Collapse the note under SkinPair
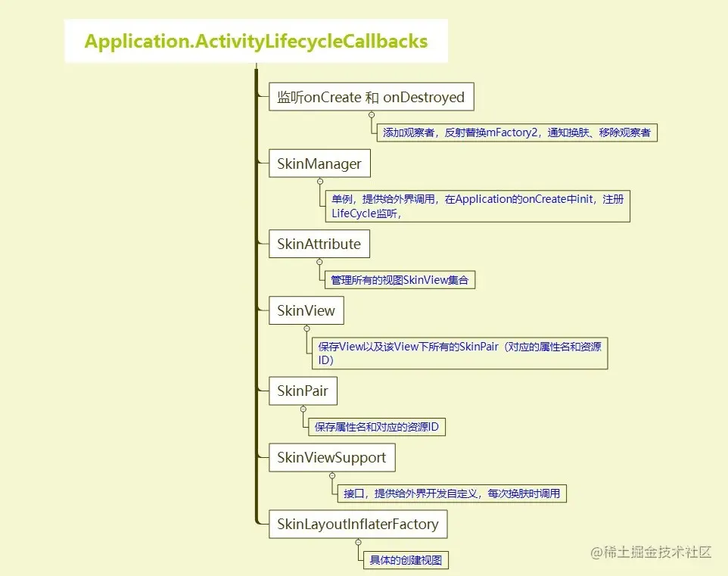Screen dimensions: 728x576 point(303,409)
